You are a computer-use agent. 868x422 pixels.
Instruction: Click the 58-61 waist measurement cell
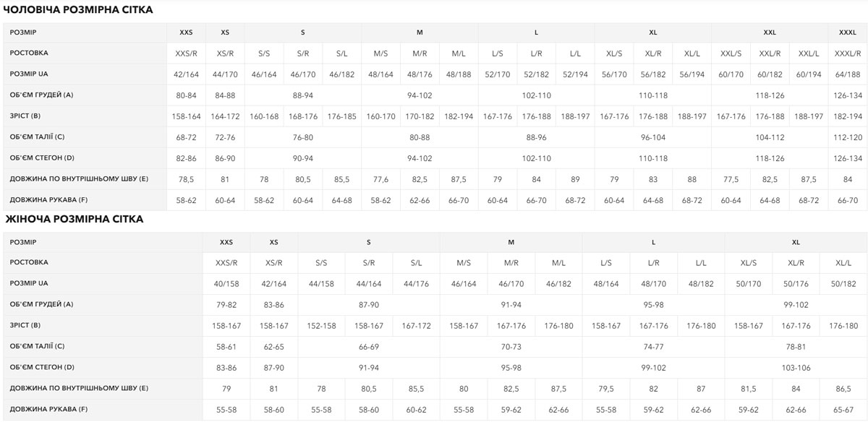(x=226, y=347)
